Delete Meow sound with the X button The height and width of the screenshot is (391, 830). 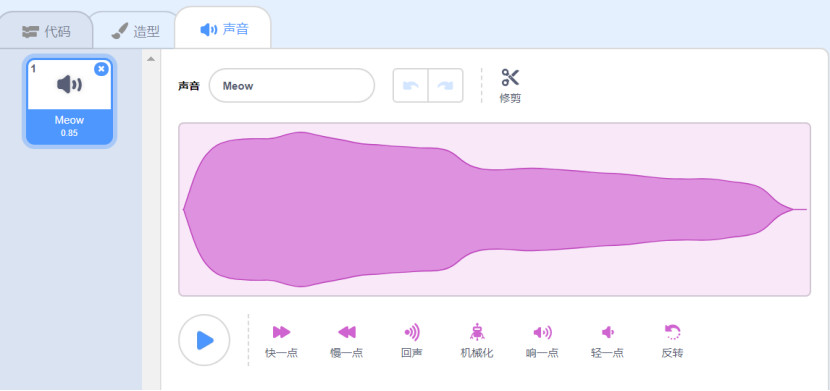pos(101,69)
